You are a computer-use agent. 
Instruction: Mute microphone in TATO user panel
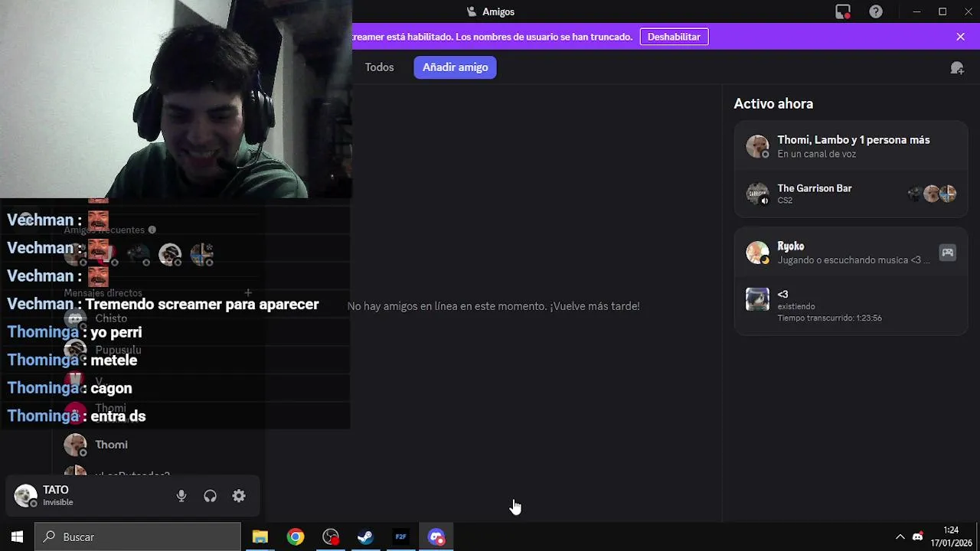(181, 496)
